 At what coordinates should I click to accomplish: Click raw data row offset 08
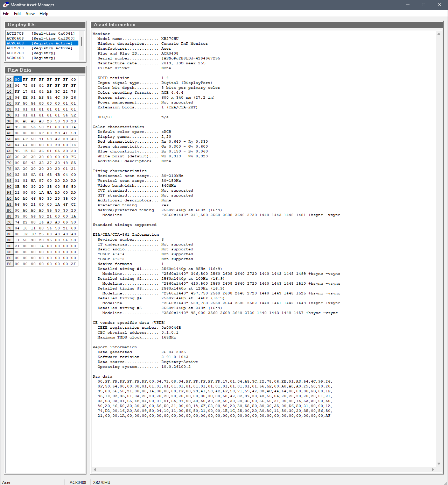click(9, 86)
